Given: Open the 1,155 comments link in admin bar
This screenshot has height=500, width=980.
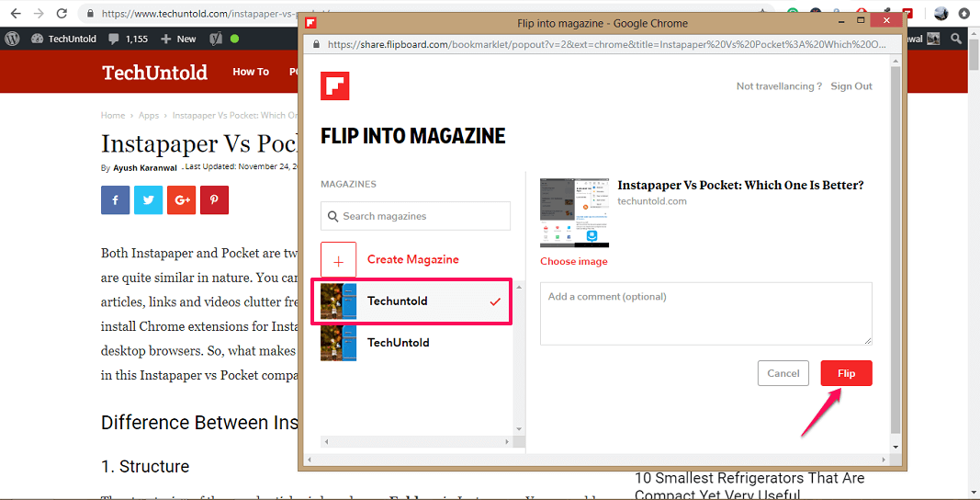Looking at the screenshot, I should tap(128, 39).
